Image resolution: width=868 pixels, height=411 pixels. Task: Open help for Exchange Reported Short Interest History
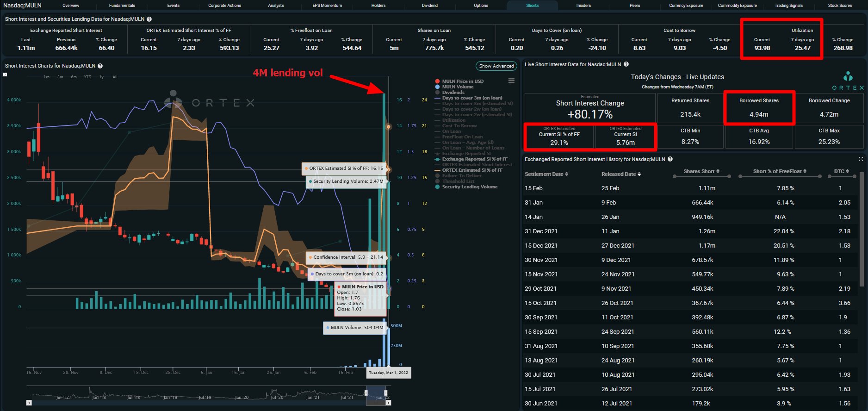[x=670, y=159]
